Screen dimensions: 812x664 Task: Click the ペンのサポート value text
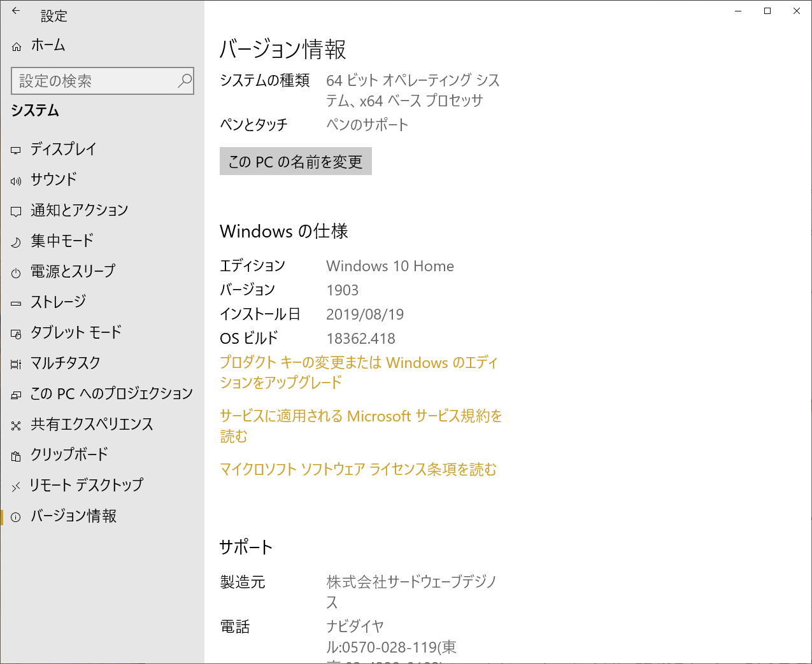[x=367, y=125]
